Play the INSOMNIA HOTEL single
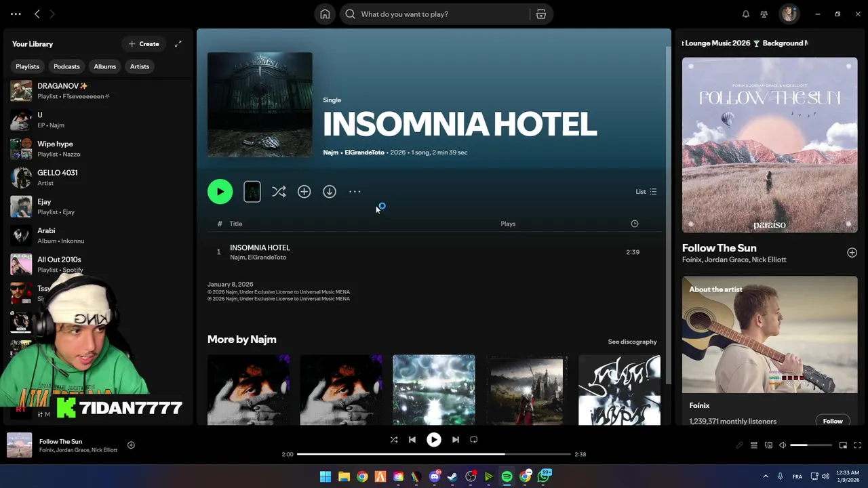868x488 pixels. pyautogui.click(x=220, y=192)
